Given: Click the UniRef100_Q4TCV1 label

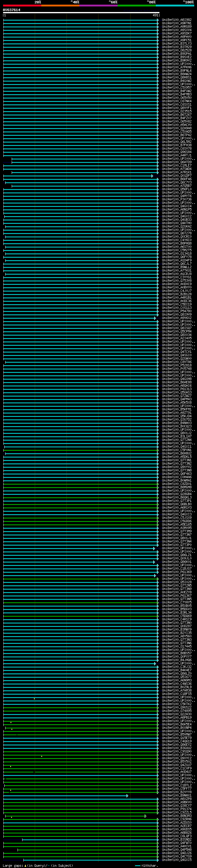Looking at the screenshot, I should point(177,352).
